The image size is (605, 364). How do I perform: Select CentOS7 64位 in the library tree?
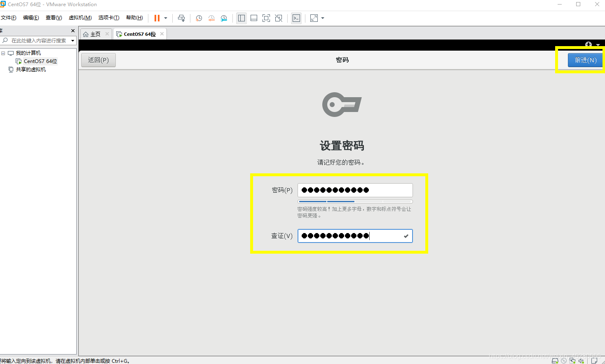40,61
